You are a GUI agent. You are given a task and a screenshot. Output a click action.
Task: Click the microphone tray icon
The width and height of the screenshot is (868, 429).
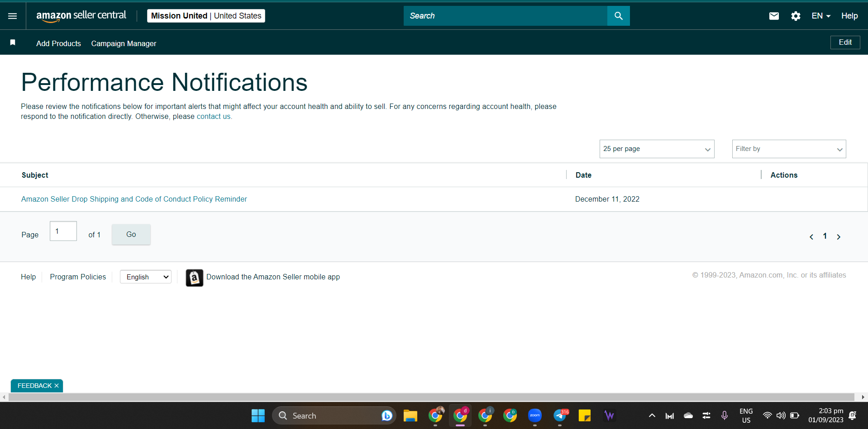725,415
